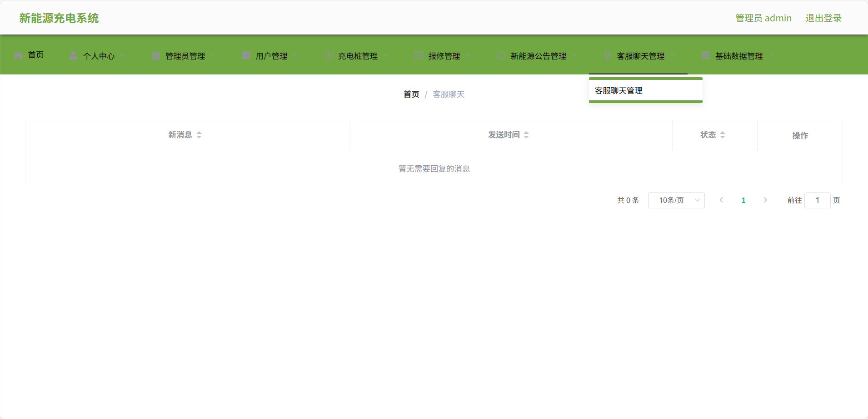868x419 pixels.
Task: Click the icon beside 用户管理
Action: point(246,55)
